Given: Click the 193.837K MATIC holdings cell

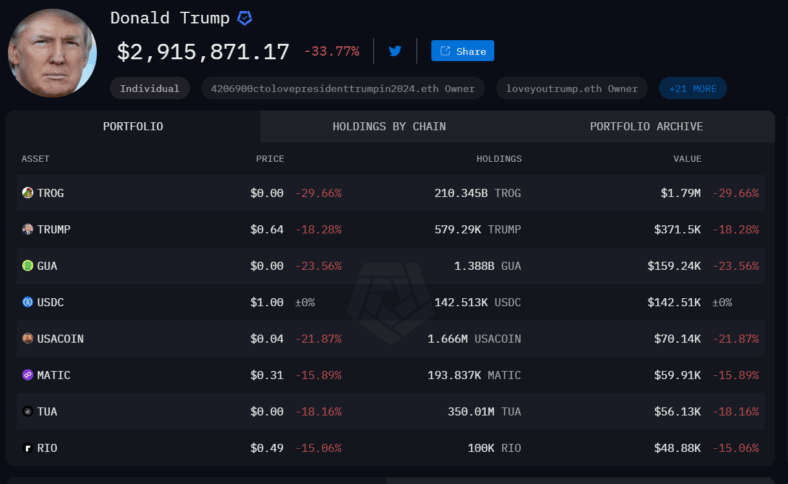Looking at the screenshot, I should 474,375.
